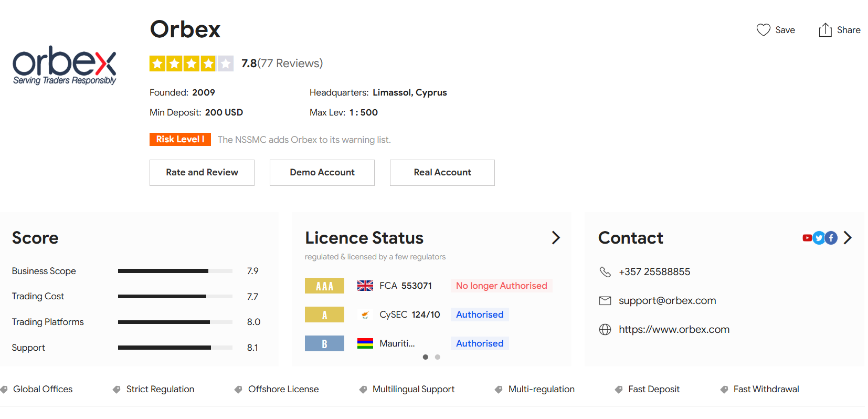This screenshot has height=419, width=868.
Task: Click the five-star rating bar
Action: (192, 64)
